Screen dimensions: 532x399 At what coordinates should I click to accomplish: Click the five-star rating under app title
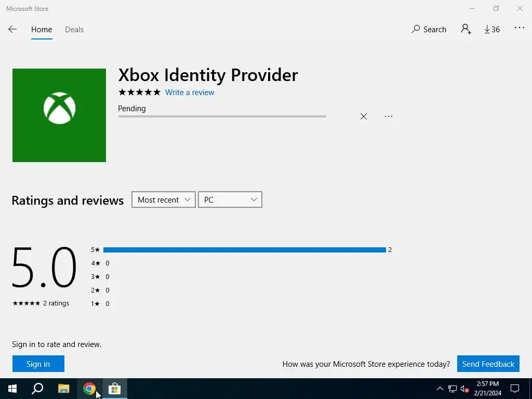139,92
